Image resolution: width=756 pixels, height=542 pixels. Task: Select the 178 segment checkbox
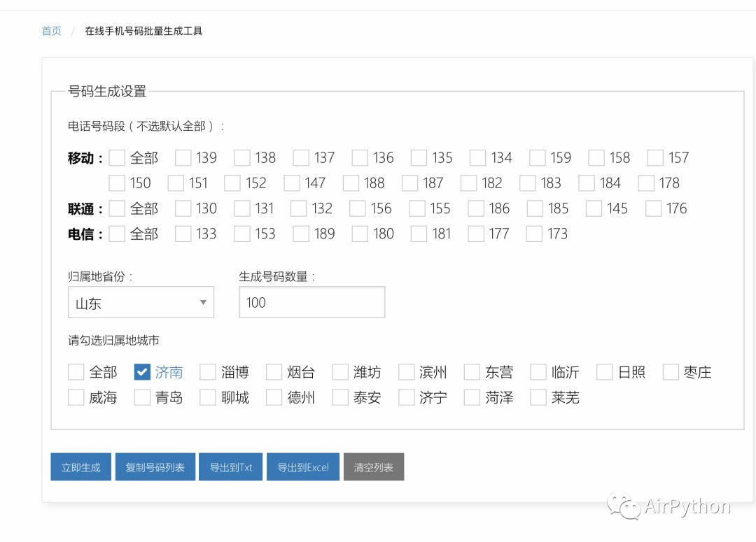[x=646, y=183]
